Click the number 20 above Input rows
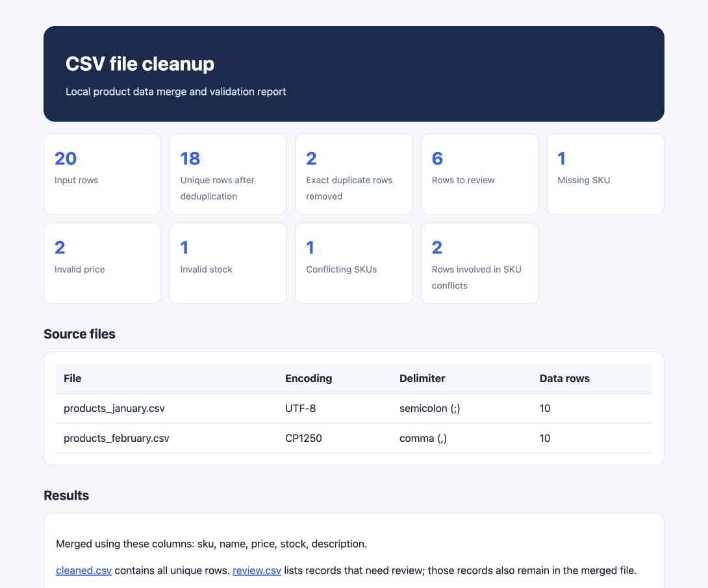708x588 pixels. point(66,159)
